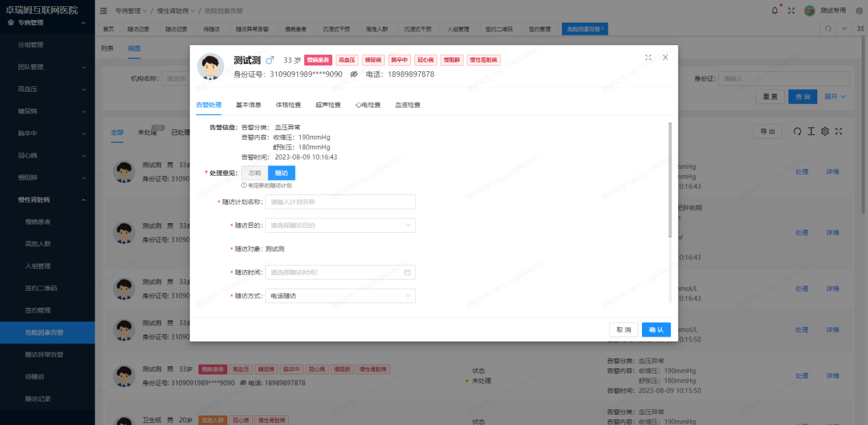This screenshot has height=425, width=868.
Task: Click the 导出 export button
Action: point(767,131)
